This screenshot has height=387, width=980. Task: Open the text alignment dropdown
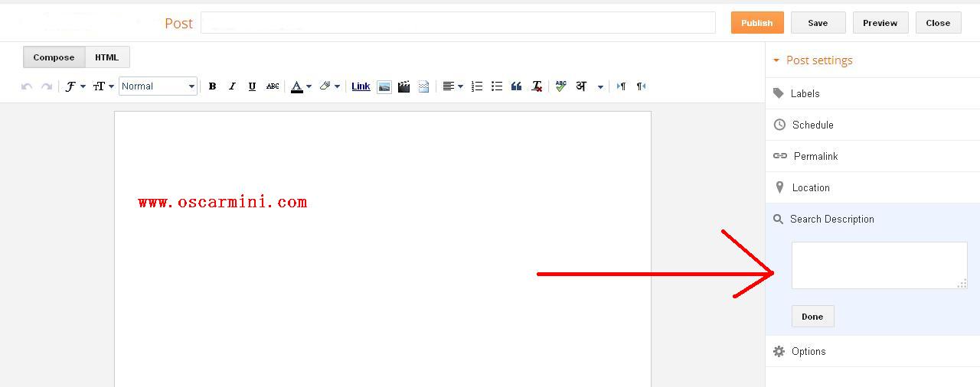(452, 86)
